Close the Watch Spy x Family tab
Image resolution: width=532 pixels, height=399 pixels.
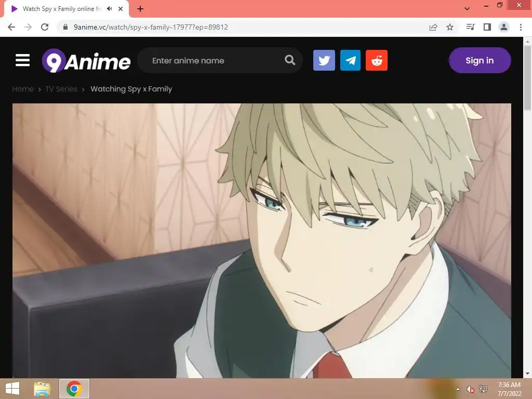[x=121, y=9]
